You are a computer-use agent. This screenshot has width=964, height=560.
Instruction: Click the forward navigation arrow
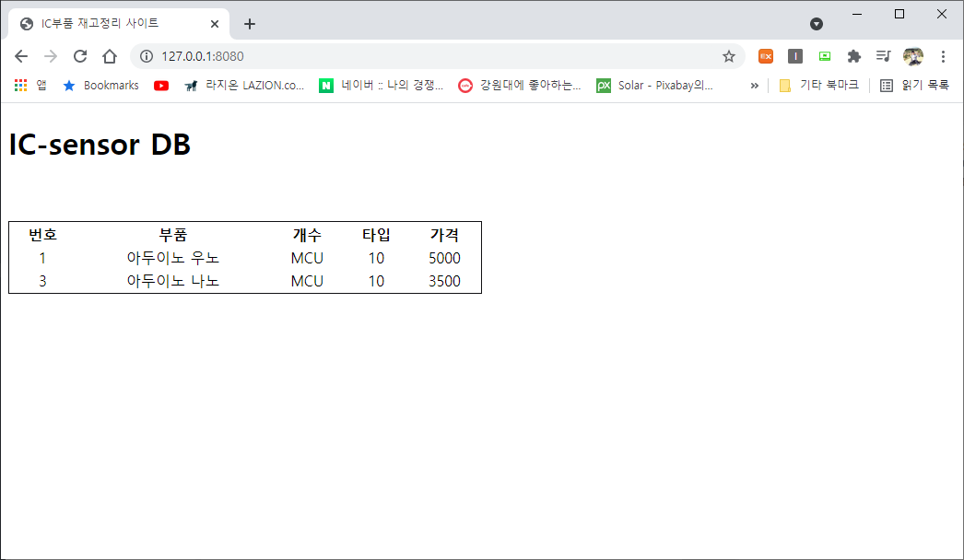click(x=51, y=56)
